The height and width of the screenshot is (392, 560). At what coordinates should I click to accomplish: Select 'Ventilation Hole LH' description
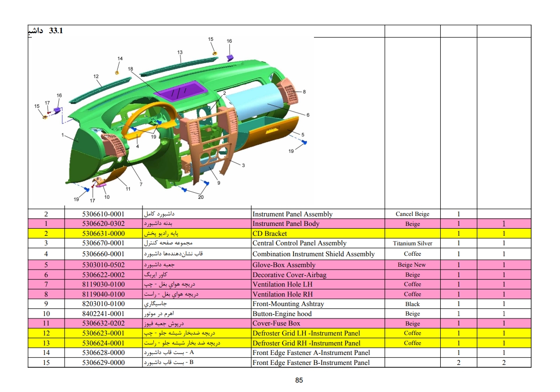click(x=282, y=284)
